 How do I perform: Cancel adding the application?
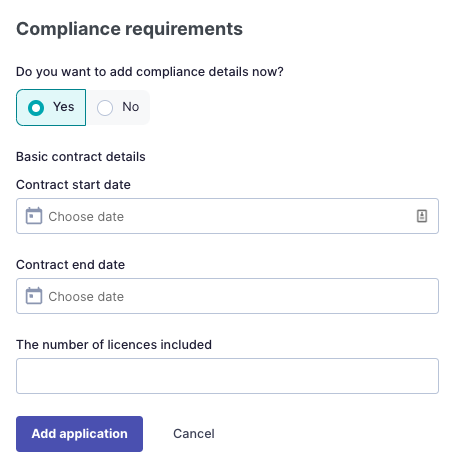click(194, 434)
